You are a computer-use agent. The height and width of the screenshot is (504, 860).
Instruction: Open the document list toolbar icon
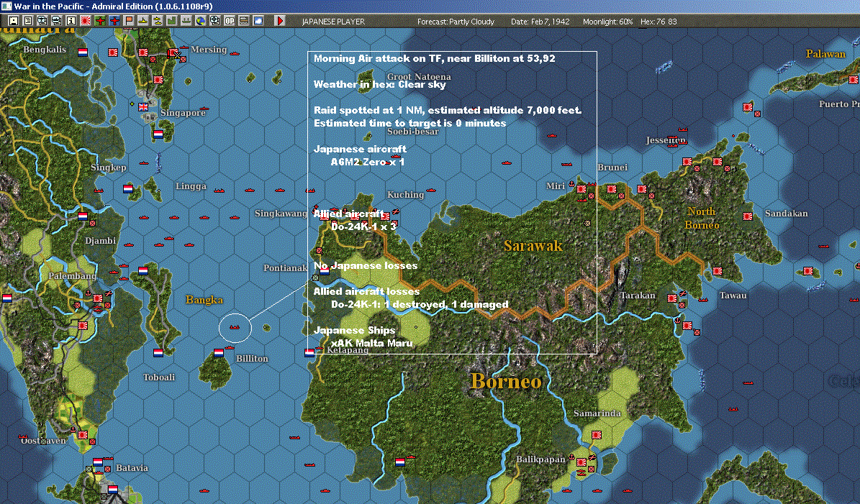pos(28,21)
